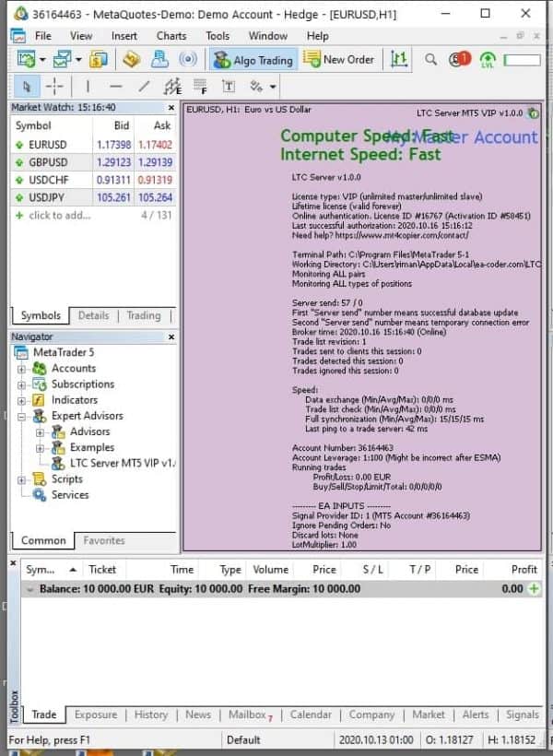
Task: Switch to the Symbols tab
Action: pos(41,316)
